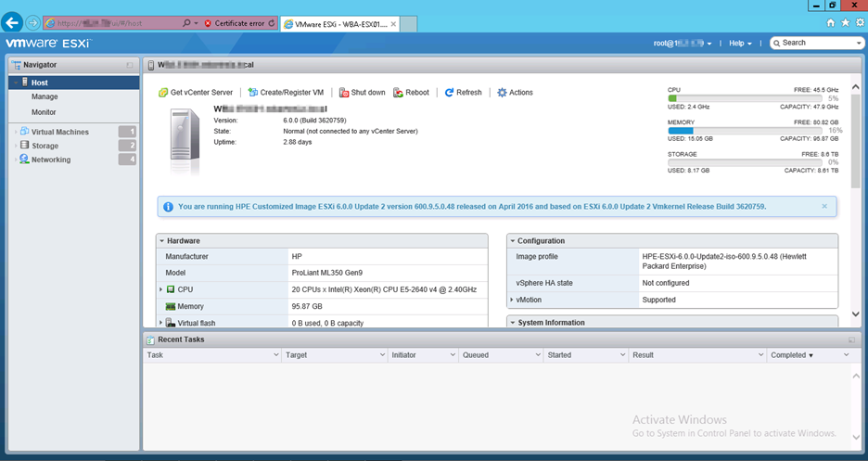The image size is (868, 461).
Task: Dismiss the HPE Customized Image notification
Action: point(824,207)
